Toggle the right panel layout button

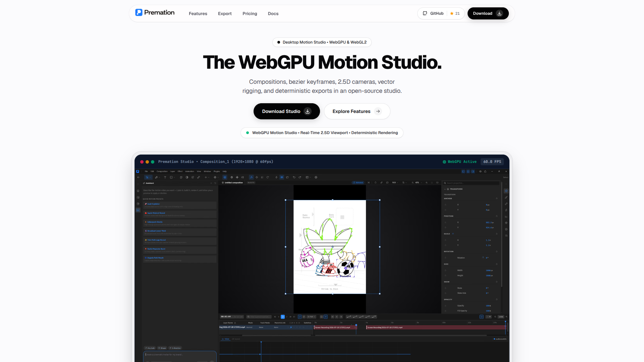click(473, 171)
